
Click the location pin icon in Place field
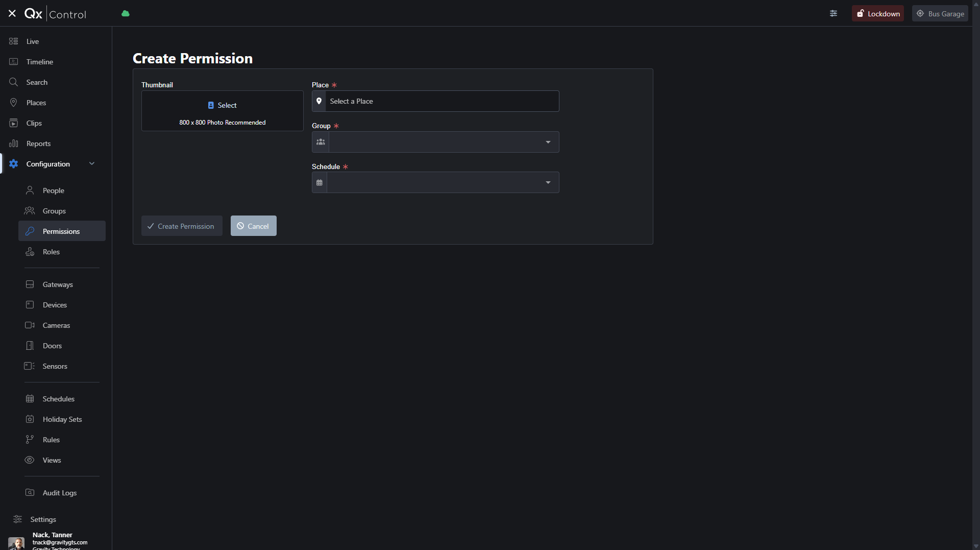(319, 101)
